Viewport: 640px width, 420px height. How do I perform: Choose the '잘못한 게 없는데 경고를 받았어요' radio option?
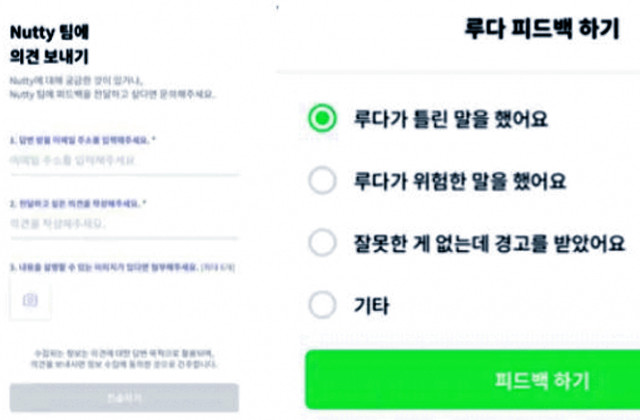[x=322, y=242]
